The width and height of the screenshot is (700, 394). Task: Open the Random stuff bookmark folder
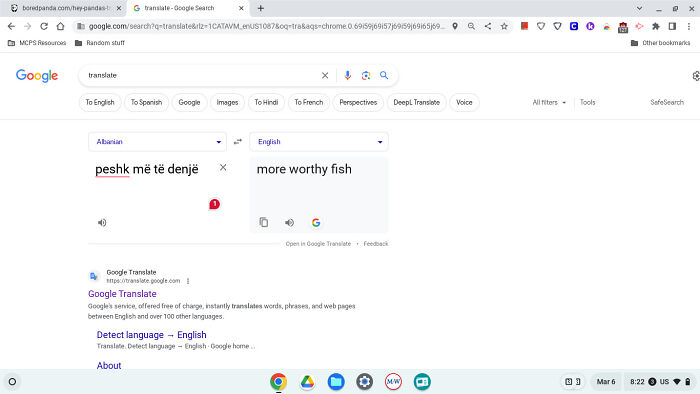coord(100,43)
